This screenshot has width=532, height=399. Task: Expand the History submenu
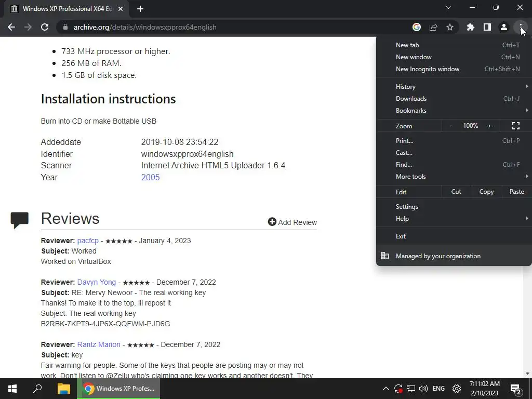[x=454, y=87]
